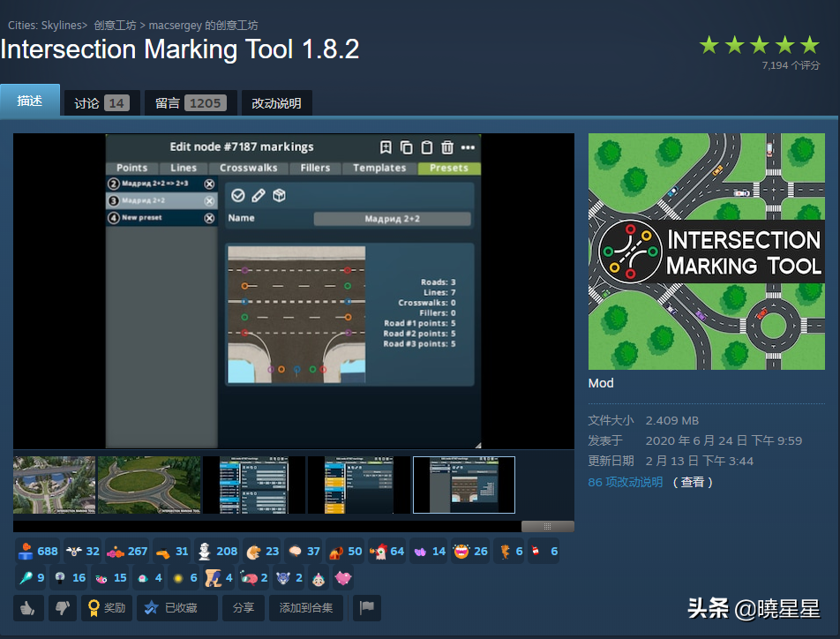Screen dimensions: 840x639
Task: Click the thumbs down rate button
Action: click(62, 607)
